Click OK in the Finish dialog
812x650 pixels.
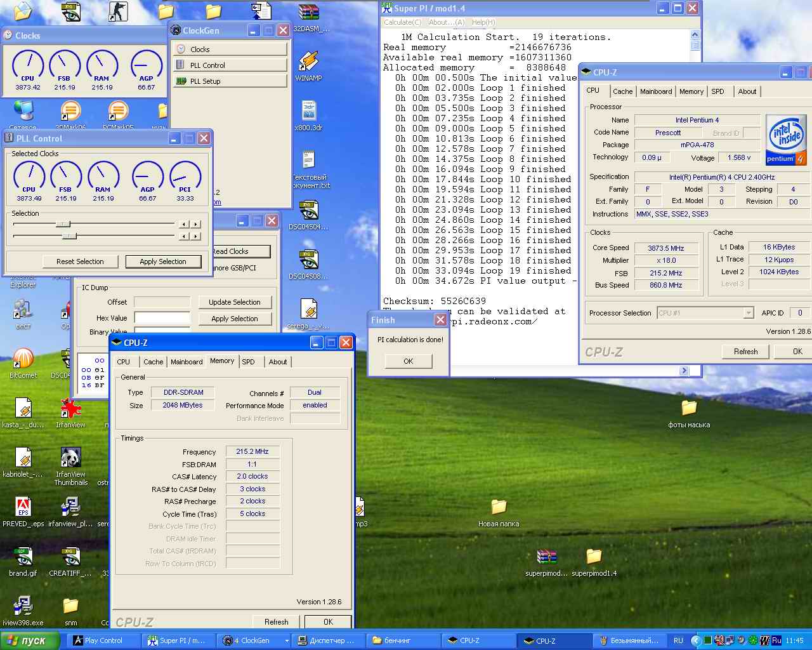pyautogui.click(x=409, y=361)
